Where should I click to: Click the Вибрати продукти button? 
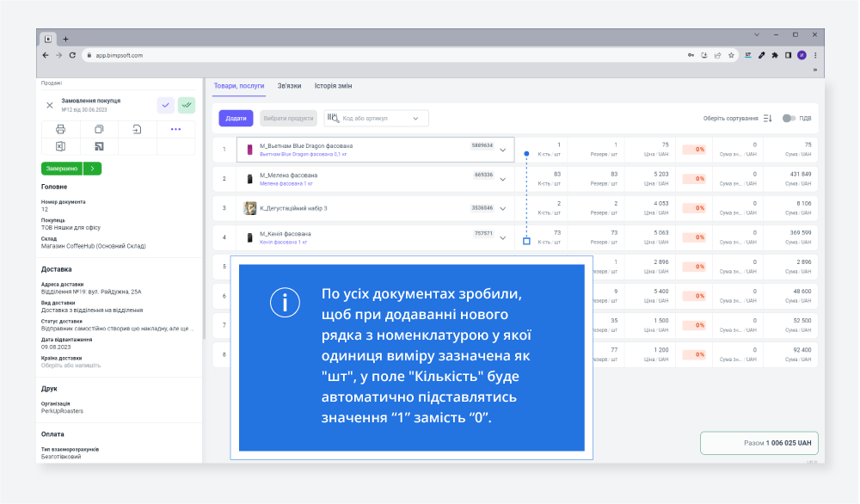click(288, 118)
